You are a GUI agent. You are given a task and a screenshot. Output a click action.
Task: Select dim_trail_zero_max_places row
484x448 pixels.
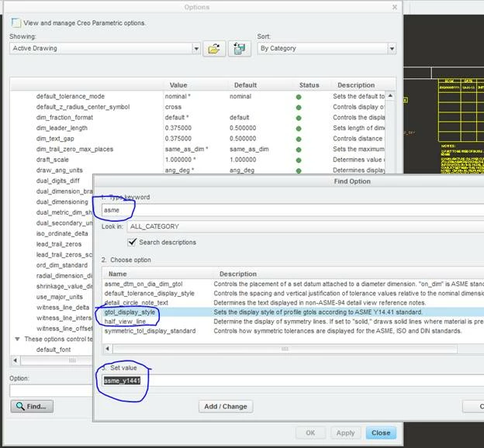click(x=198, y=149)
